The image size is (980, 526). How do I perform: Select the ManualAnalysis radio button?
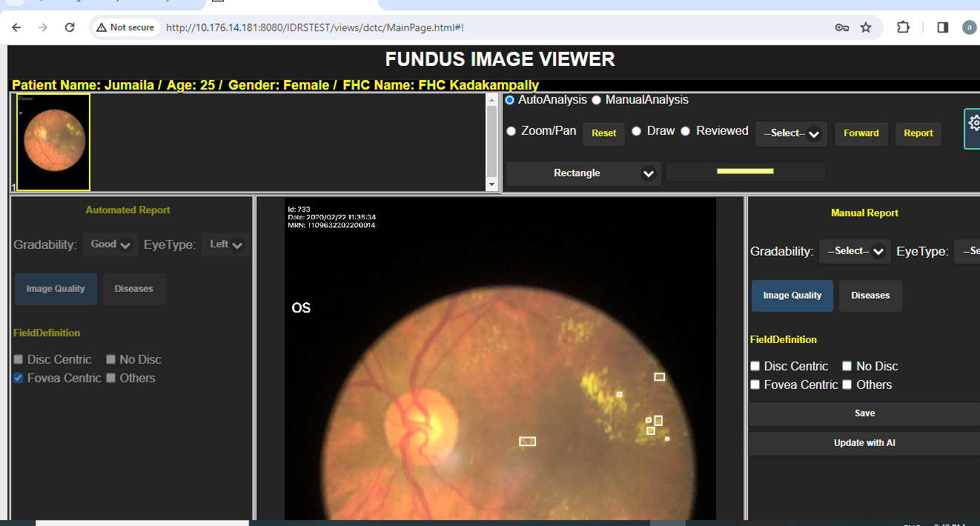click(597, 100)
